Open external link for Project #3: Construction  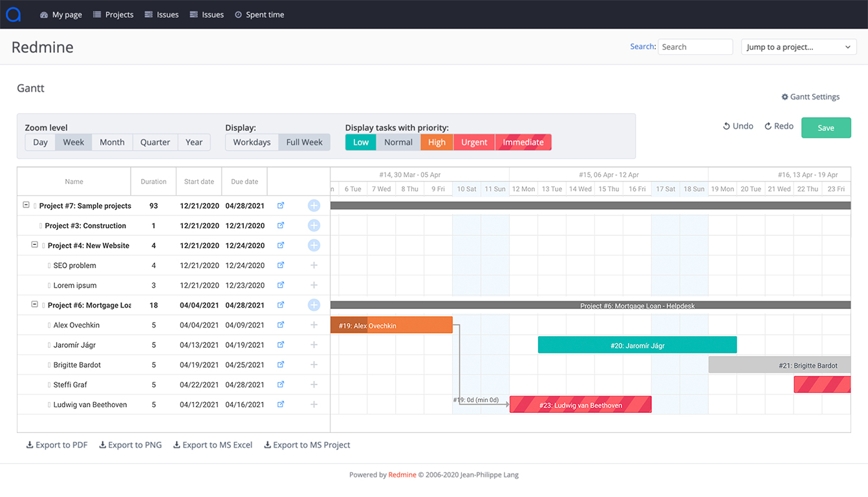point(281,226)
